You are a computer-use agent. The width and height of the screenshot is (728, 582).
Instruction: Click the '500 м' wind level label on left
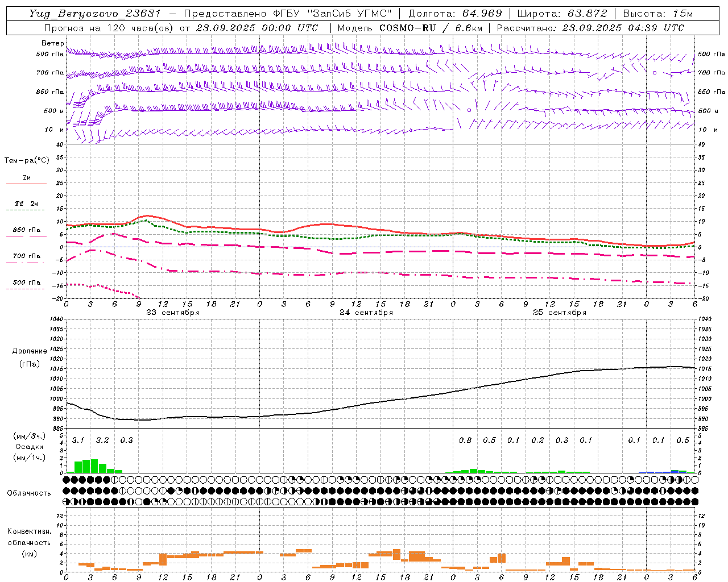pos(54,111)
